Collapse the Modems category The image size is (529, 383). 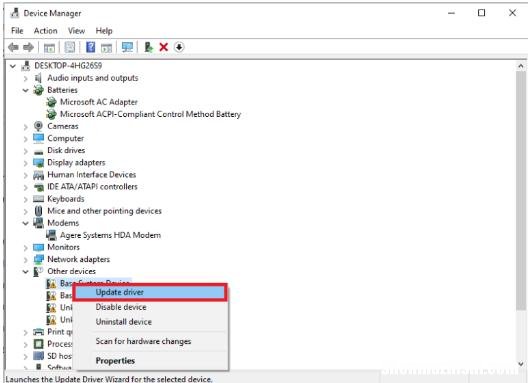(25, 223)
